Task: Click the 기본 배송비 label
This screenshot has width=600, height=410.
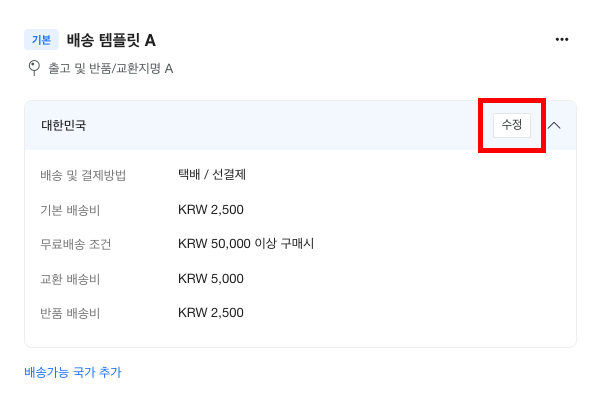Action: [x=70, y=210]
